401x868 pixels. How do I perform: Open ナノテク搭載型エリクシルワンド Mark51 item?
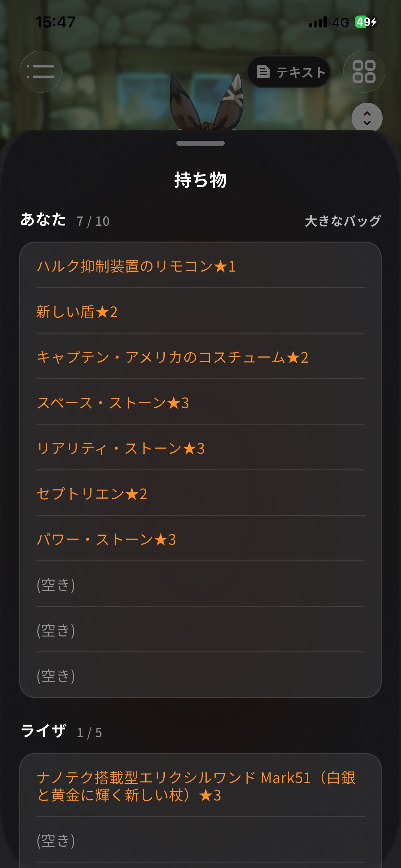click(200, 786)
